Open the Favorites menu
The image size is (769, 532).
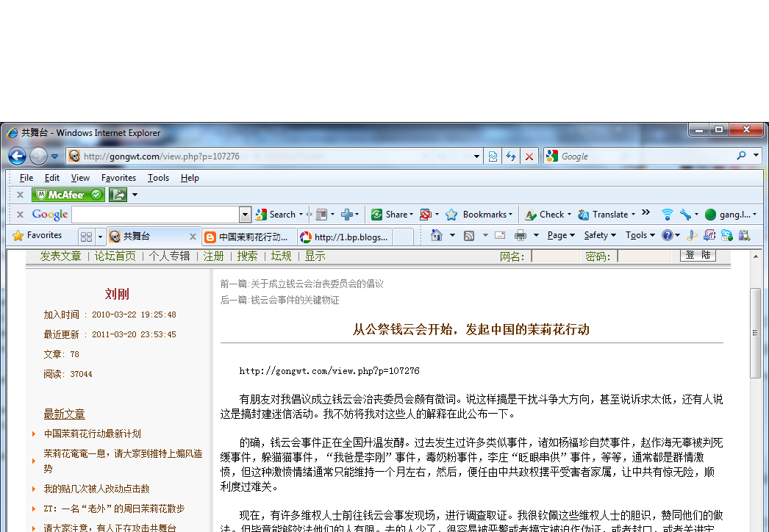[x=118, y=178]
